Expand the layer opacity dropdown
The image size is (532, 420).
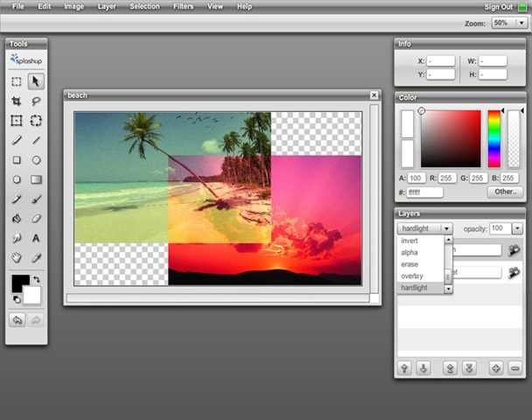tap(518, 228)
